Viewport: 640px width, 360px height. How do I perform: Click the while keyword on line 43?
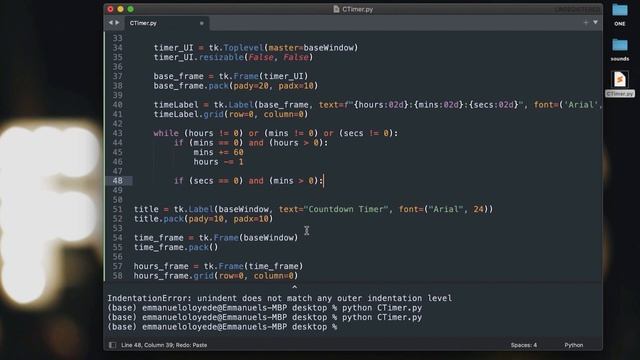[166, 133]
